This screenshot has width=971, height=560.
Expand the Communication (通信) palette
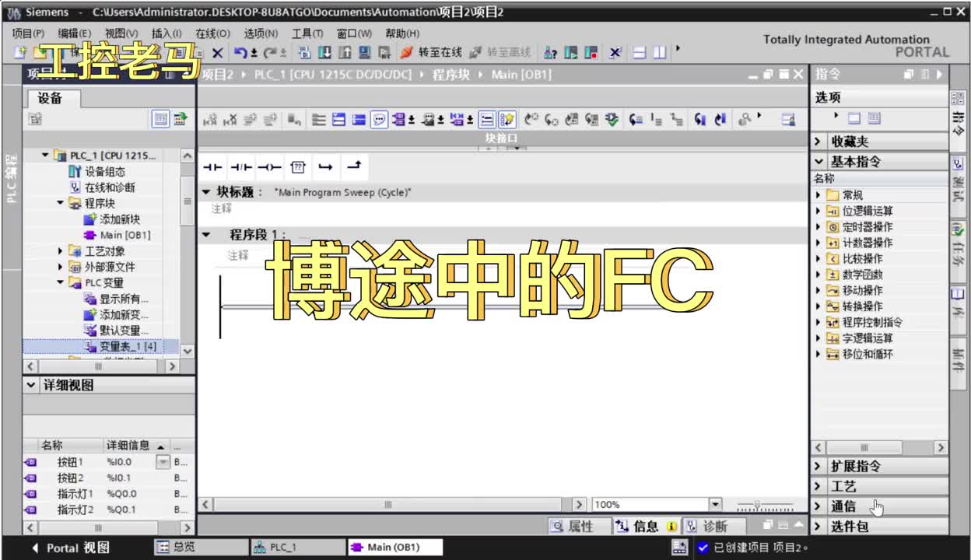(879, 506)
